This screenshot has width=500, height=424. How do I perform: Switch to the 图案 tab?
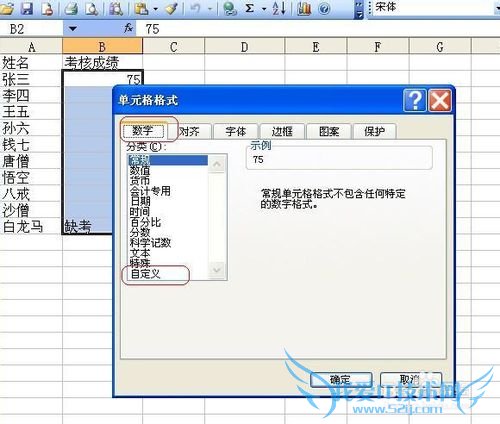click(x=329, y=131)
